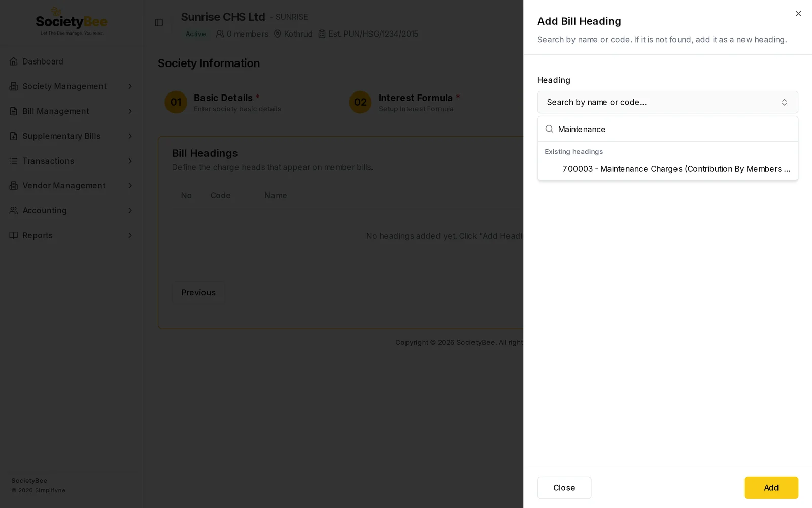The height and width of the screenshot is (508, 812).
Task: Open the Heading search combo box
Action: [667, 102]
